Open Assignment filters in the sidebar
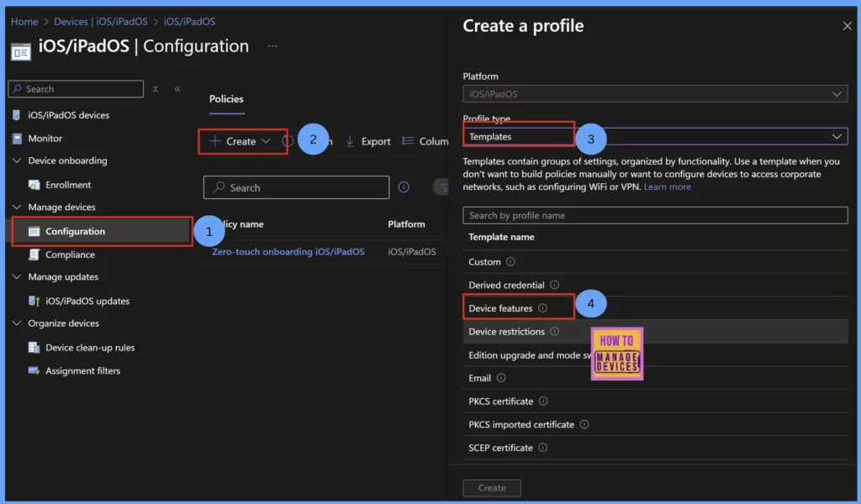Screen dimensions: 861x504 tap(83, 370)
